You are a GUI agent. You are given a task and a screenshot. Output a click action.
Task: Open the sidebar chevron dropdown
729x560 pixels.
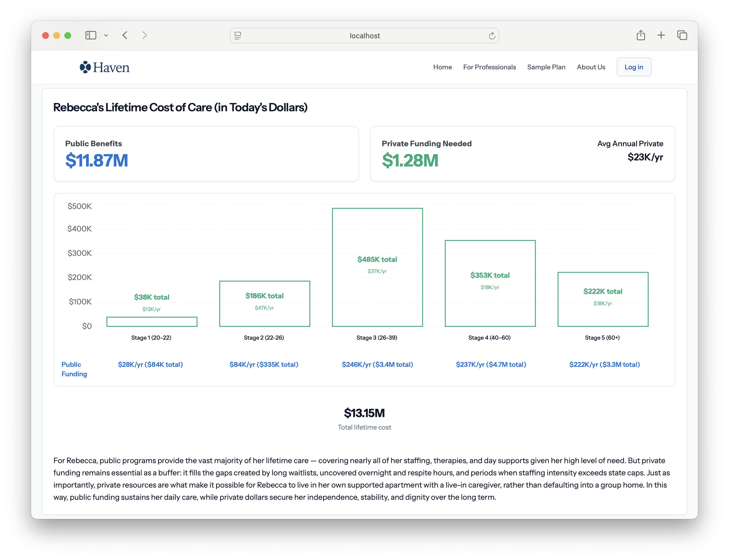[106, 35]
